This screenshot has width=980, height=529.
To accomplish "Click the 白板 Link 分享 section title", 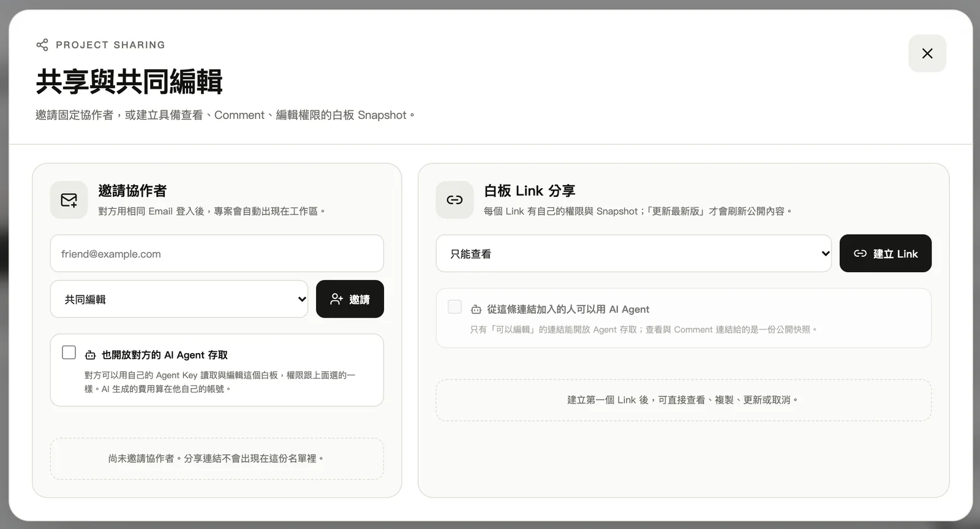I will 530,191.
